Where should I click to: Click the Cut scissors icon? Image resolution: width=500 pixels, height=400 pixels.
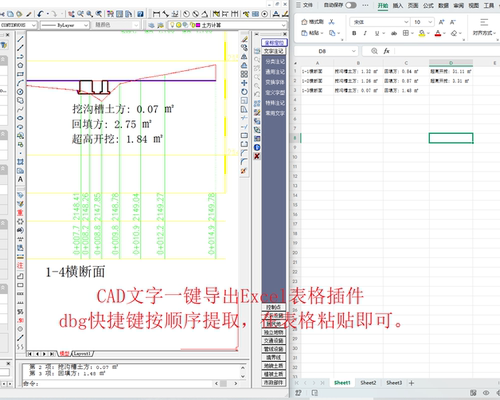(x=331, y=22)
